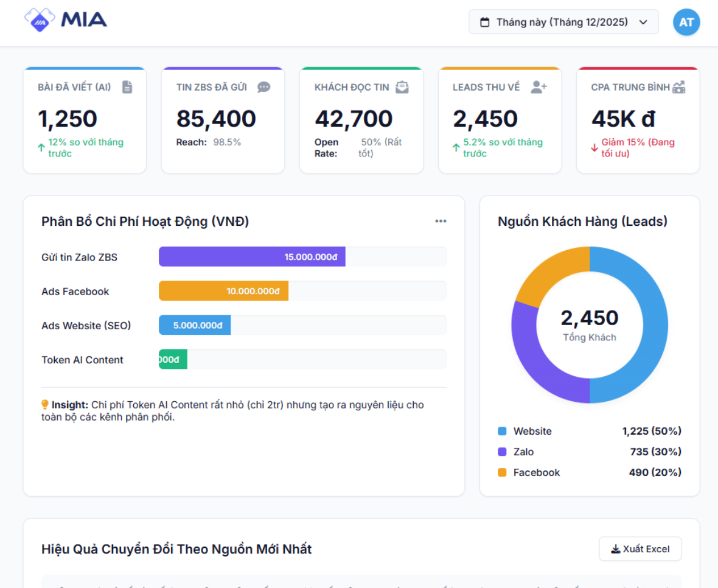The height and width of the screenshot is (588, 718).
Task: Click the Gửi tin Zalo ZBS row label
Action: [x=79, y=257]
